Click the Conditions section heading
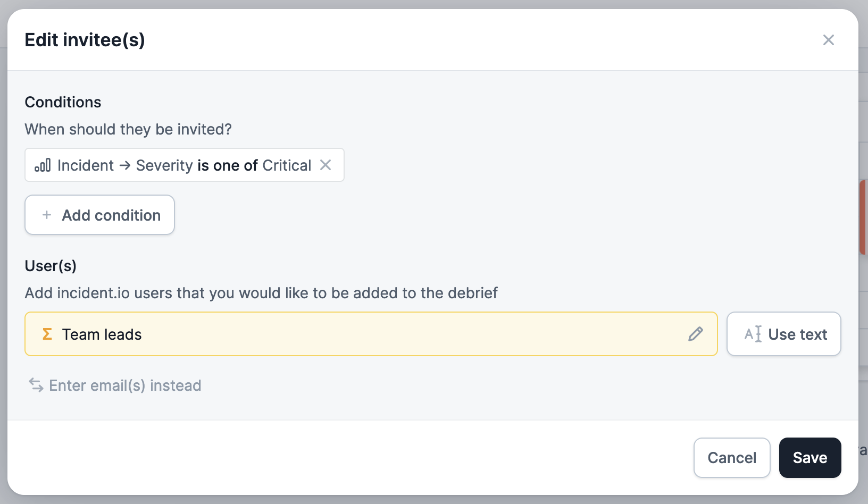The width and height of the screenshot is (868, 504). (x=63, y=102)
